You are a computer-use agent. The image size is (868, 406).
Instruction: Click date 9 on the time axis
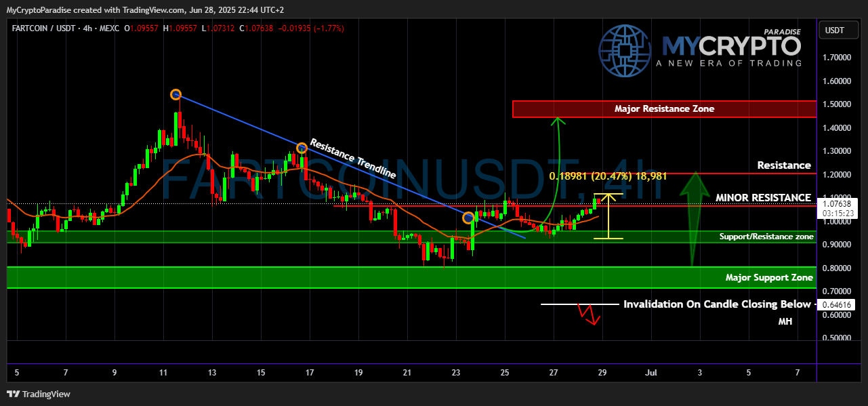115,372
